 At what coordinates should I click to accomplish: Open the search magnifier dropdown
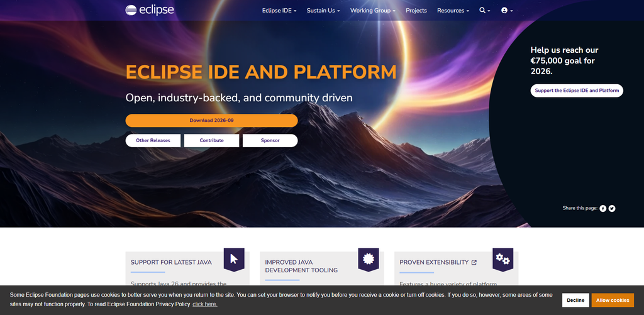(x=485, y=11)
